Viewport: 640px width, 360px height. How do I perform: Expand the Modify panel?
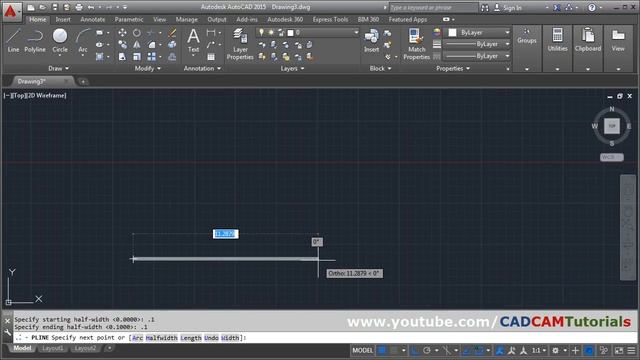[x=147, y=69]
